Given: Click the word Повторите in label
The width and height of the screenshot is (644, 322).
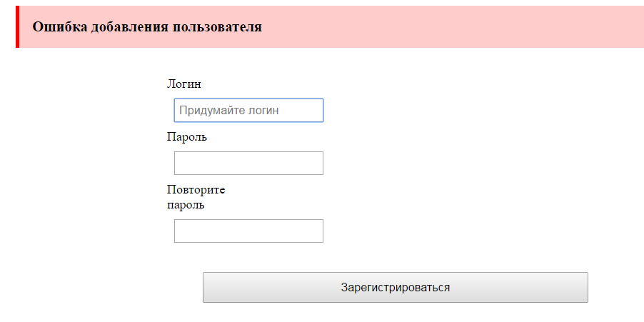Looking at the screenshot, I should pos(196,191).
